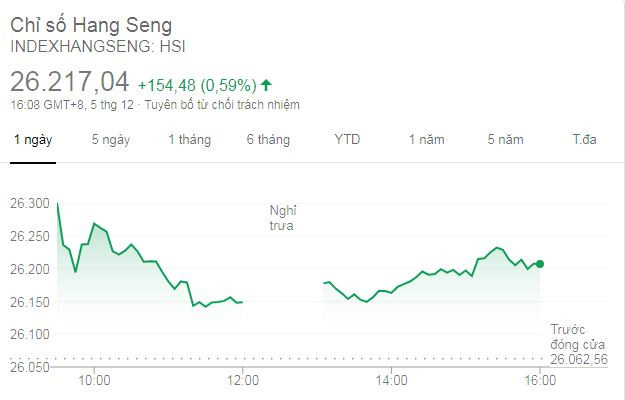Click the 14:00 time axis marker
This screenshot has width=625, height=400.
392,380
